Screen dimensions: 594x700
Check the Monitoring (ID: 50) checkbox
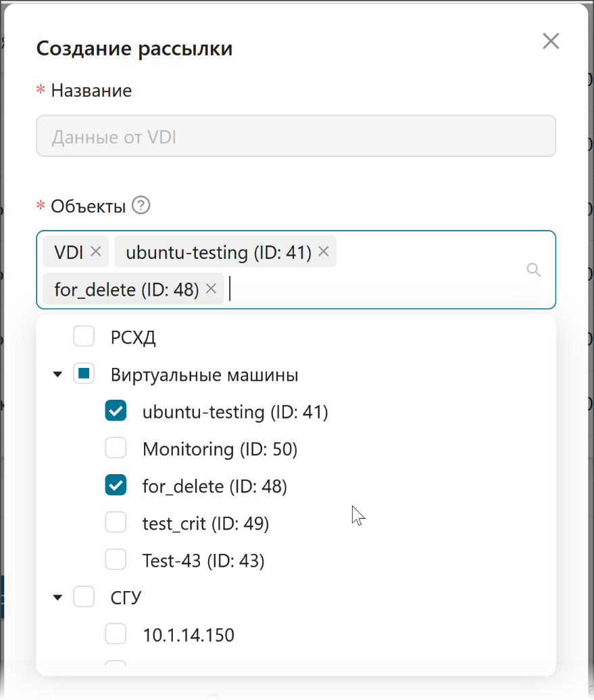click(116, 448)
